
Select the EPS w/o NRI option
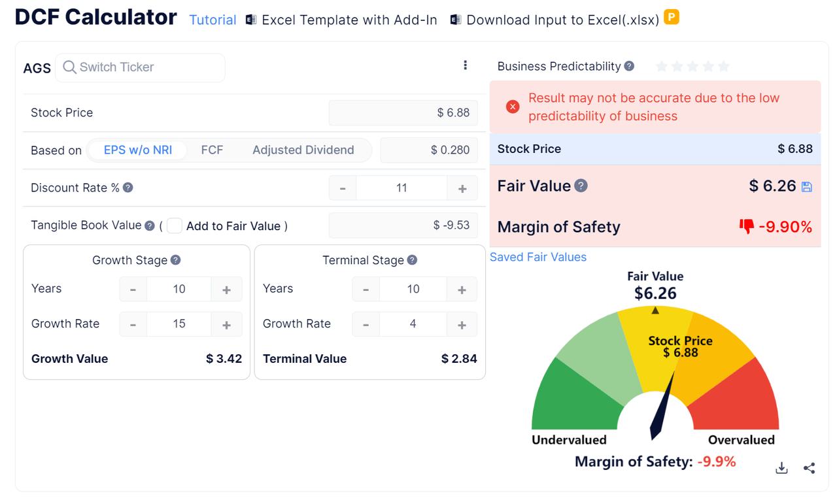tap(138, 150)
